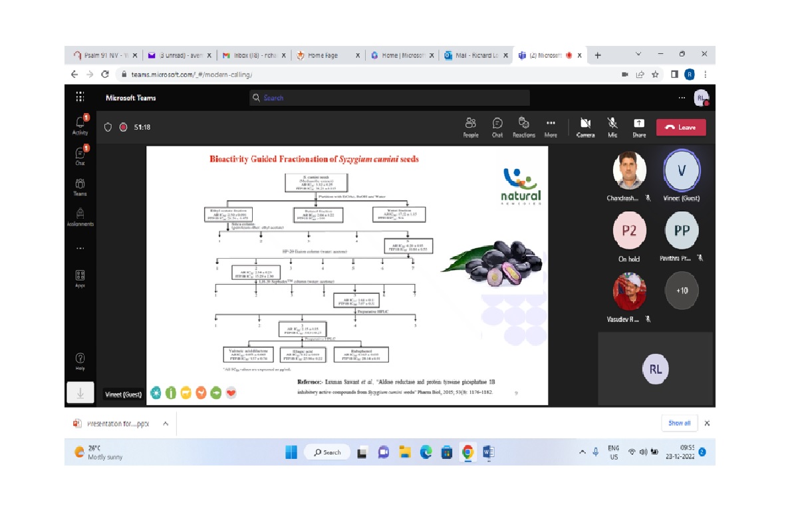
Task: Open Activity feed in the sidebar
Action: pyautogui.click(x=80, y=125)
